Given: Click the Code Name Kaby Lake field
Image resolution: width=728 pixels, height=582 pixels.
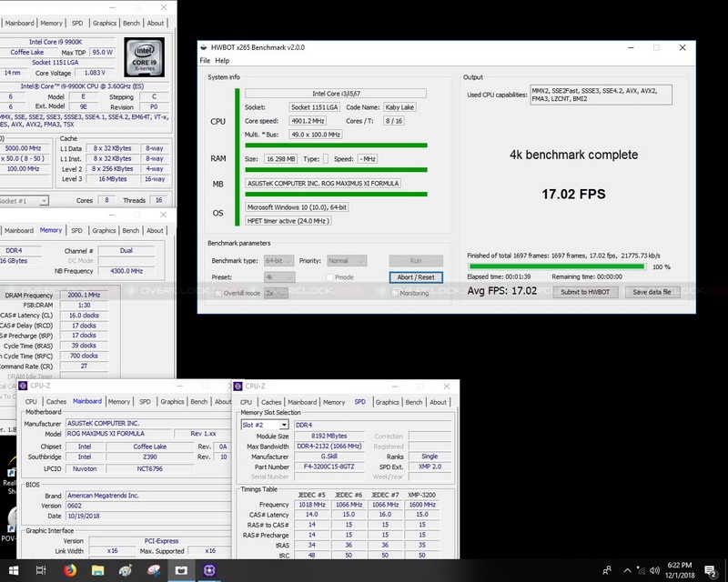Looking at the screenshot, I should 399,107.
